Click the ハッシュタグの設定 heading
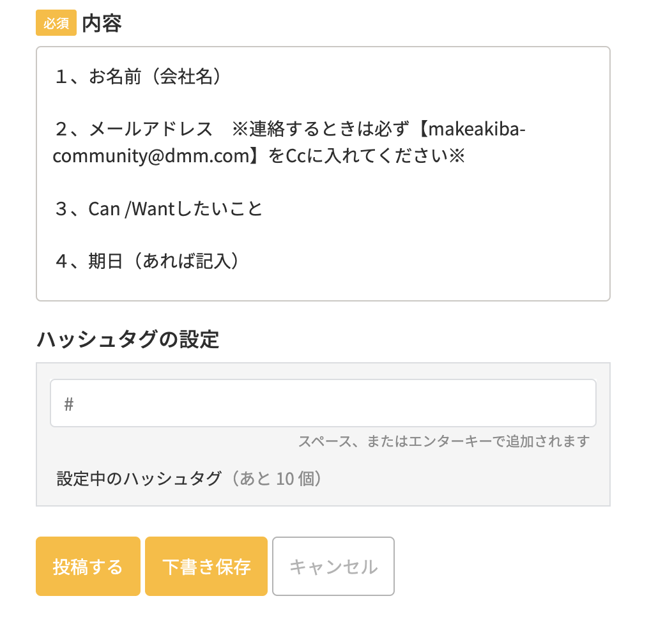 tap(128, 339)
